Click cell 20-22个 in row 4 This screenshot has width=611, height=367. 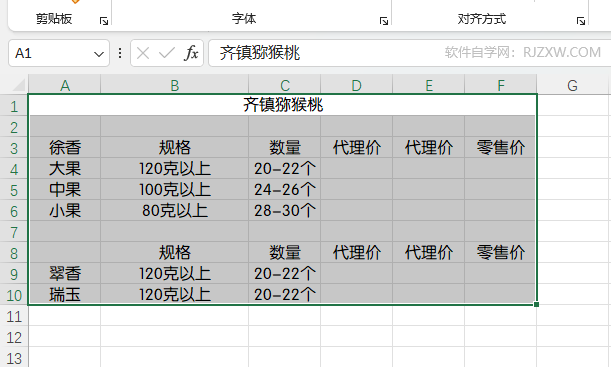pos(284,169)
